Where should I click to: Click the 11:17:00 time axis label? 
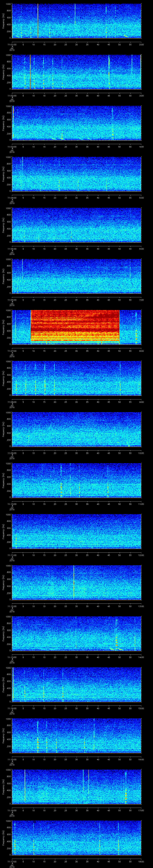click(12, 861)
